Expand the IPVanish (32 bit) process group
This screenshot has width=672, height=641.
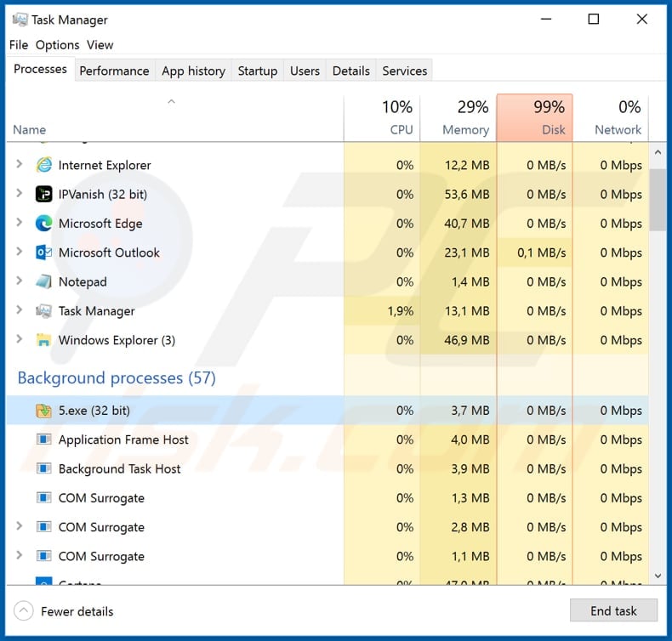coord(20,193)
